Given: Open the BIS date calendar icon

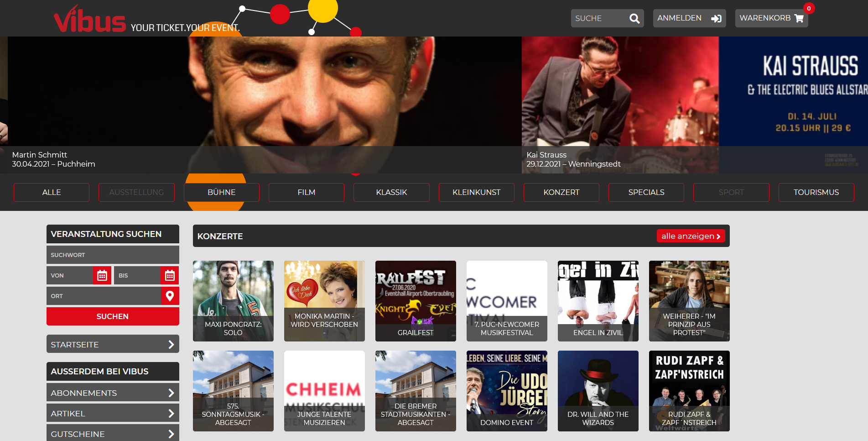Looking at the screenshot, I should point(170,275).
